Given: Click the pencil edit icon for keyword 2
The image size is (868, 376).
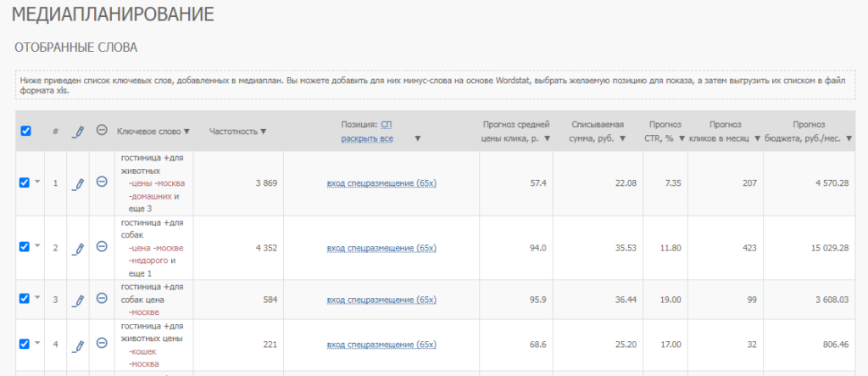Looking at the screenshot, I should coord(78,248).
